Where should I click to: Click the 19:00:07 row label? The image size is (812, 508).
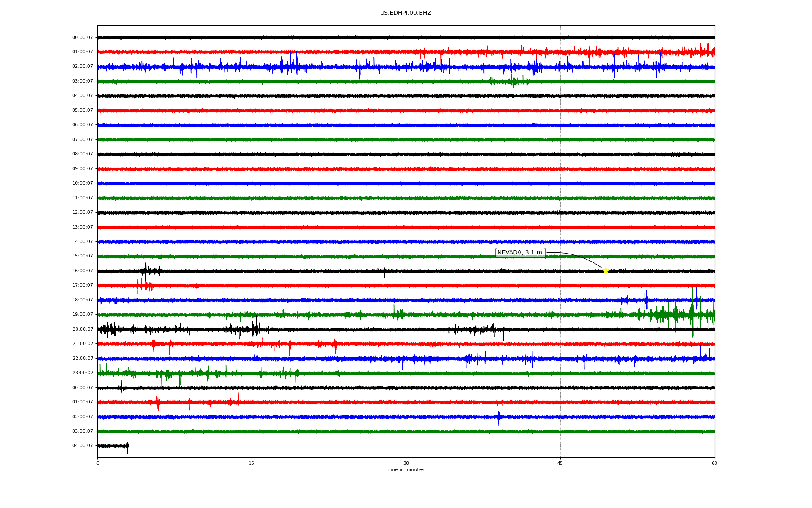(82, 315)
